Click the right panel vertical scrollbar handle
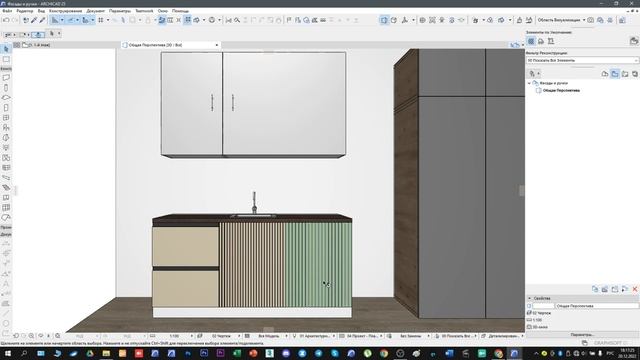Screen dimensions: 640x360 tap(522, 191)
